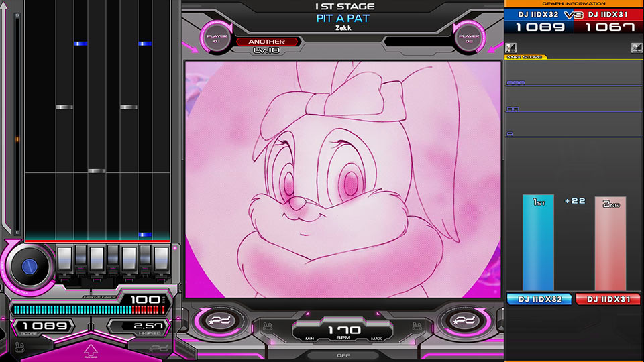Click the 100 groove gauge percentage
Image resolution: width=644 pixels, height=362 pixels.
click(145, 300)
